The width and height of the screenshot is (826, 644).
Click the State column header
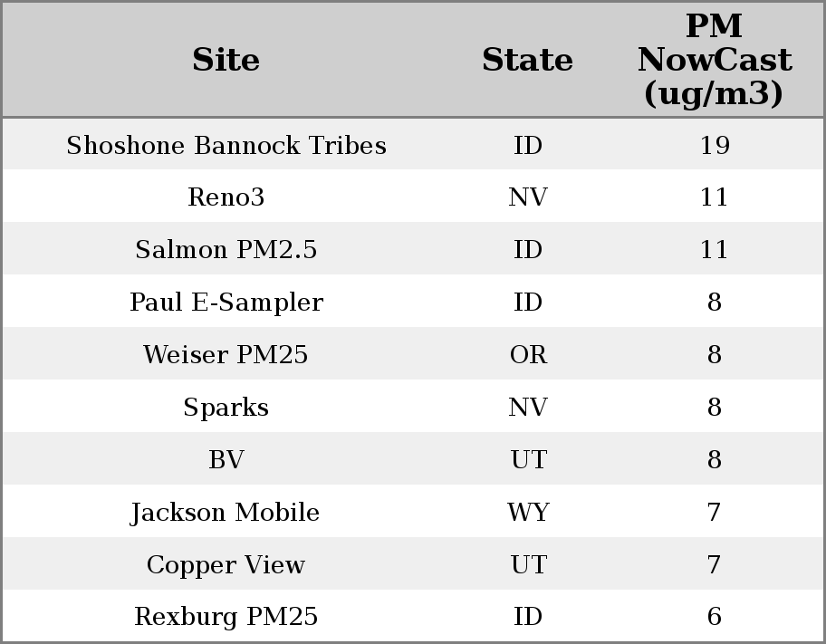coord(527,60)
